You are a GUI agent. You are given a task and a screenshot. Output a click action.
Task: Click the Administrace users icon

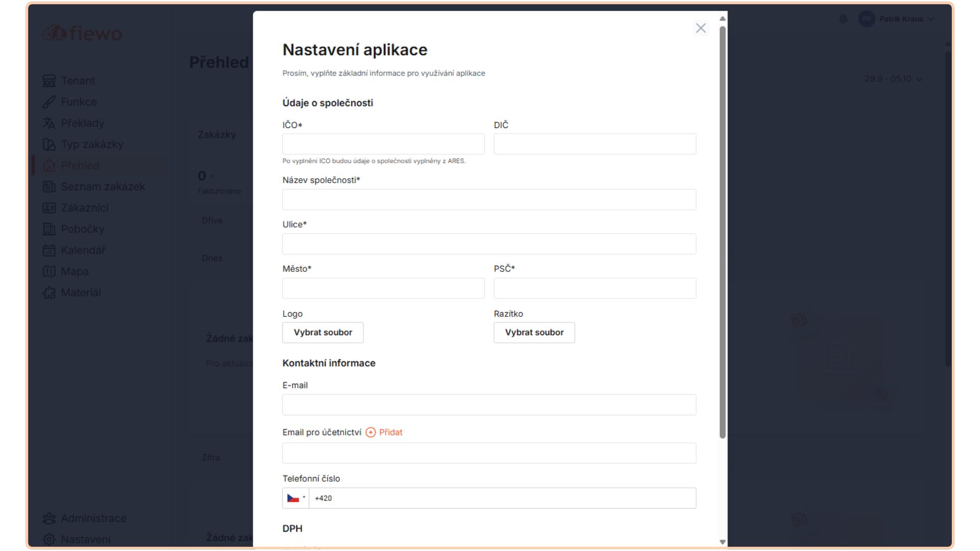49,518
